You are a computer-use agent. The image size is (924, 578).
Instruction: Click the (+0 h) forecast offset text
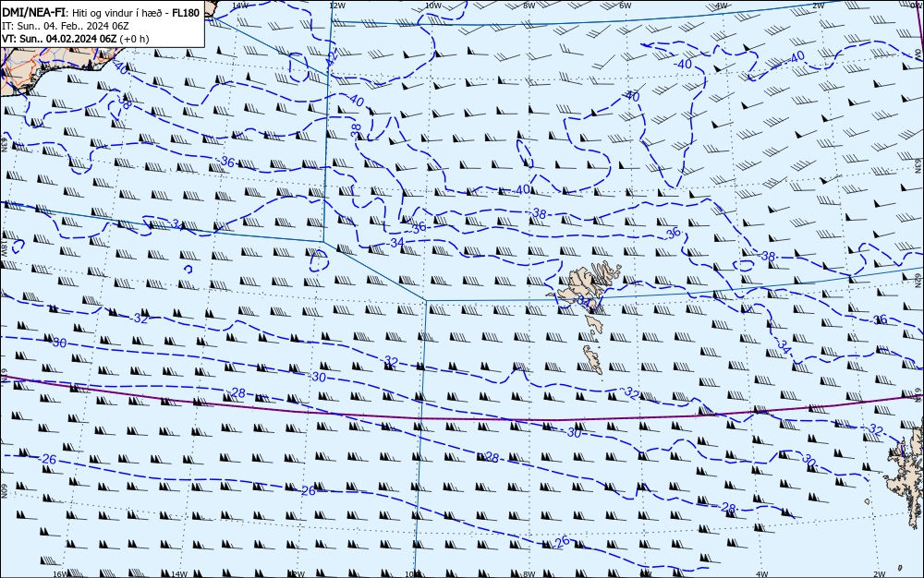pyautogui.click(x=134, y=39)
